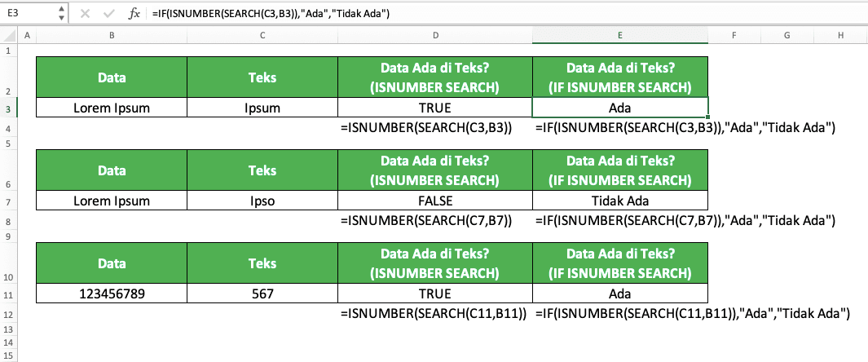Click cell E11 showing Ada
Viewport: 868px width, 362px height.
[x=620, y=294]
